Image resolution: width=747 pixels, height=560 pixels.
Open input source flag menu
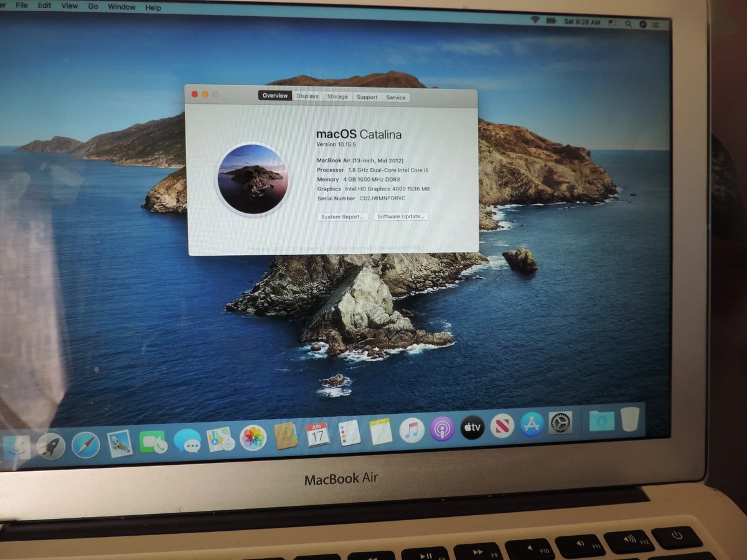click(x=612, y=22)
